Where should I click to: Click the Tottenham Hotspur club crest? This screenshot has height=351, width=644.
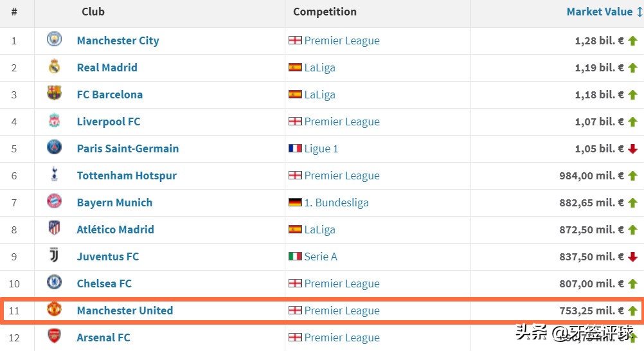pos(55,175)
